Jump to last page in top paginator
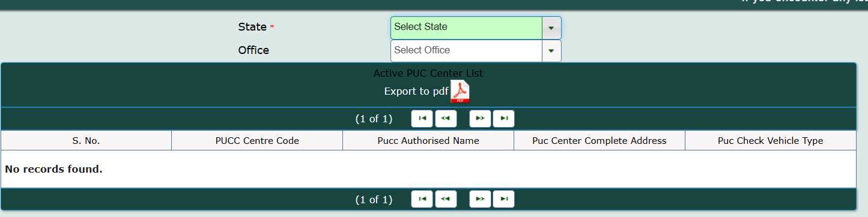The height and width of the screenshot is (217, 868). click(503, 119)
